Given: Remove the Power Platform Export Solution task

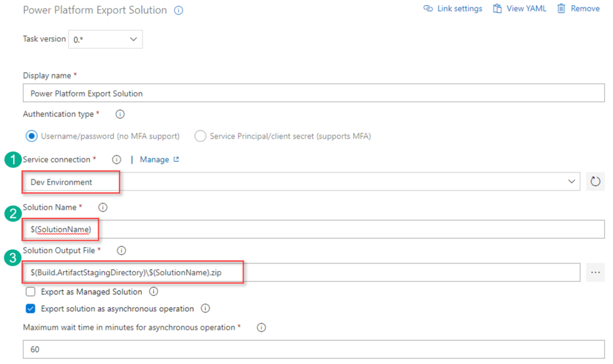Looking at the screenshot, I should 578,8.
